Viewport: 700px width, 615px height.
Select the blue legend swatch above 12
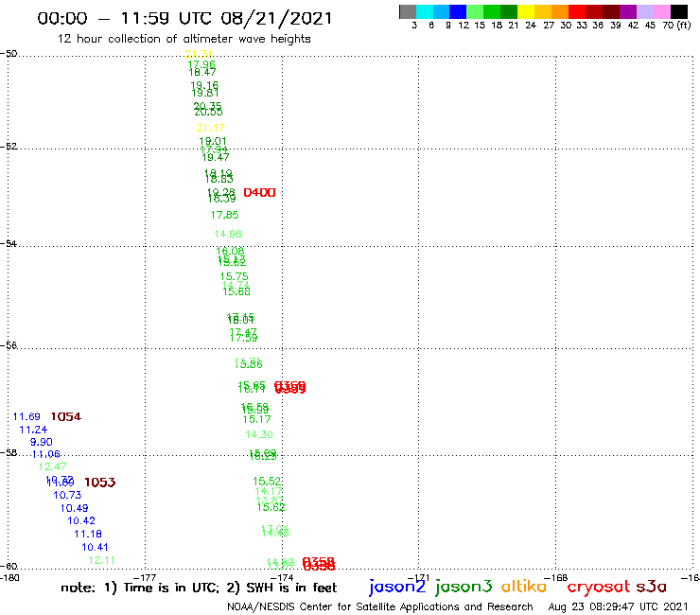pos(458,11)
